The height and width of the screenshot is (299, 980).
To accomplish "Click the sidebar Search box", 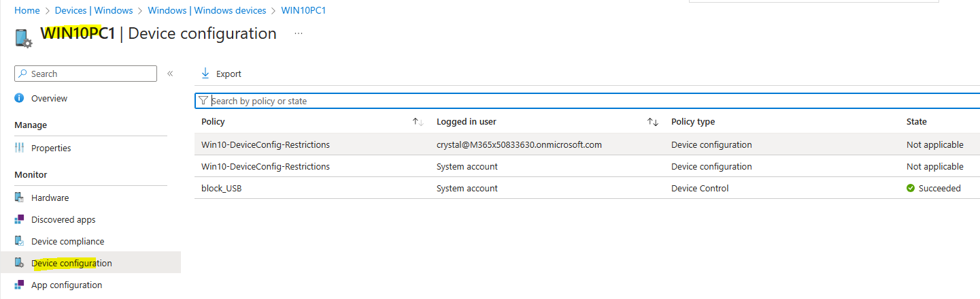I will tap(86, 74).
